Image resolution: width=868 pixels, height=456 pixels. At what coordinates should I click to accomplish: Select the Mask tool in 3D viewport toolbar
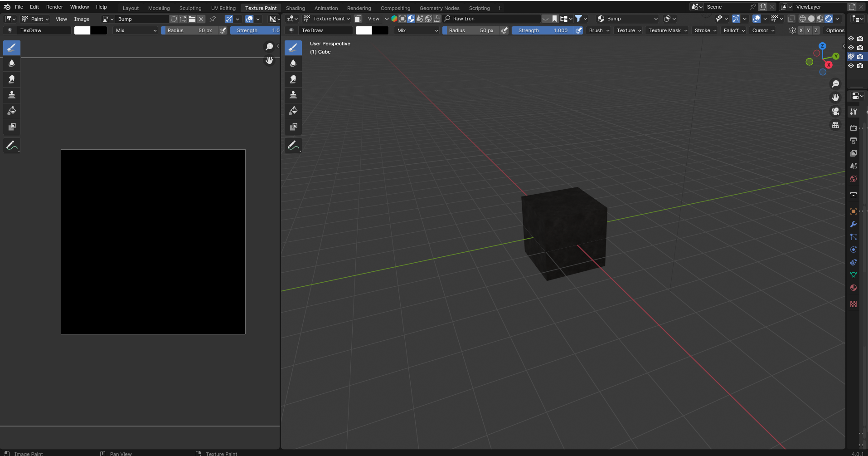point(293,127)
